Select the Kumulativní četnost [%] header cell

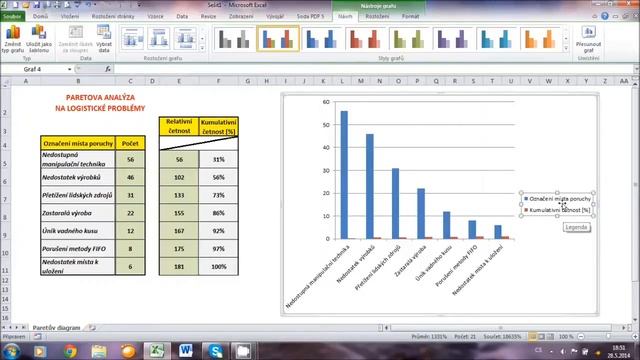pyautogui.click(x=218, y=127)
